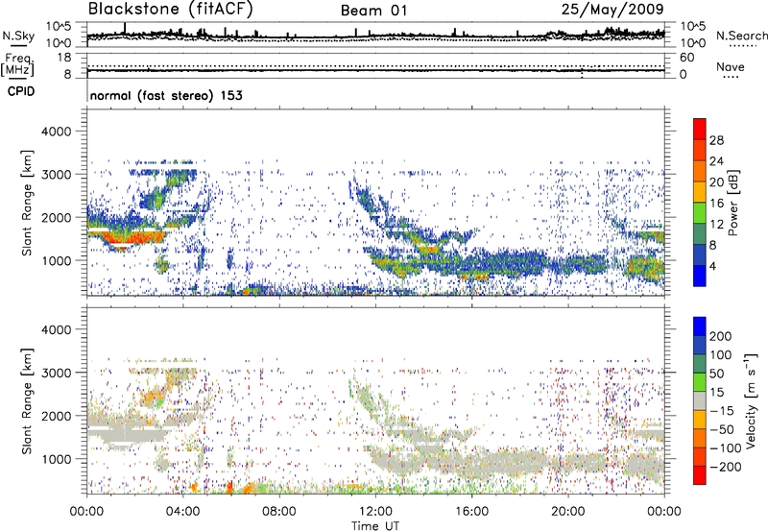Viewport: 768px width, 532px height.
Task: Click the '-200' velocity colorbar tick
Action: (x=725, y=467)
